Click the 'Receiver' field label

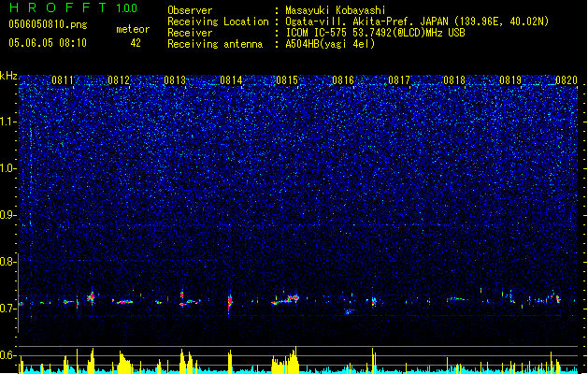click(190, 33)
